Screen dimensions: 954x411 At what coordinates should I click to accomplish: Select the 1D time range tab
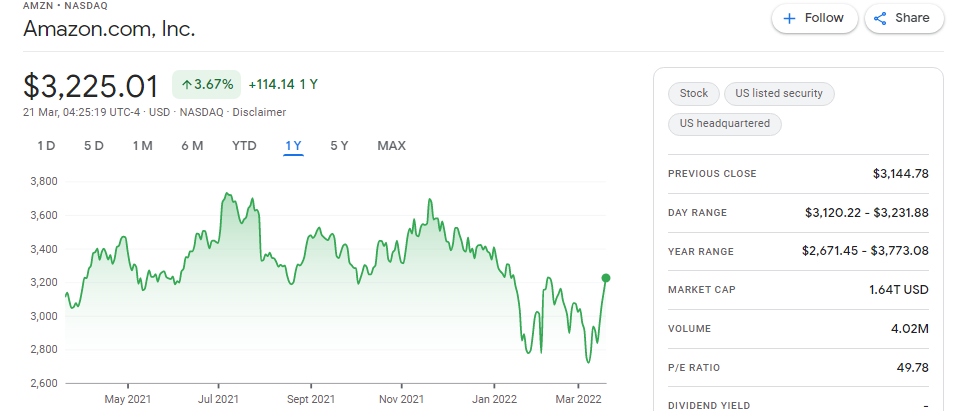click(x=46, y=146)
